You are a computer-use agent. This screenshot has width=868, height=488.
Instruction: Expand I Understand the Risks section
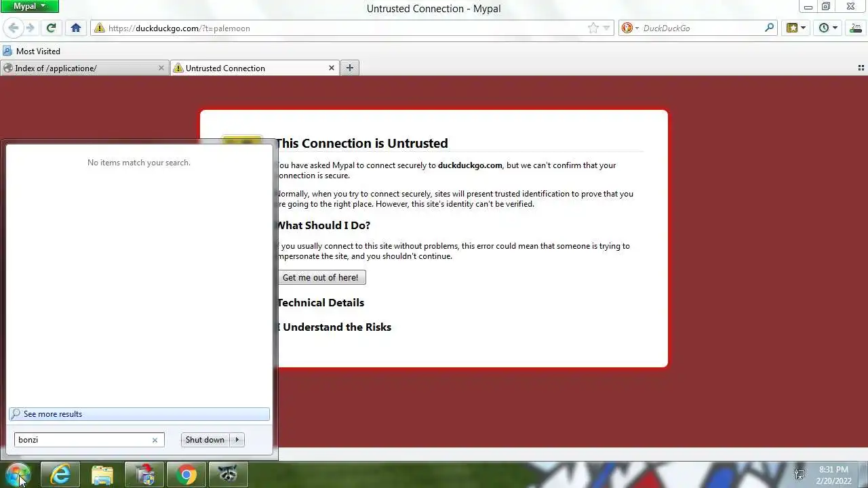[x=334, y=327]
